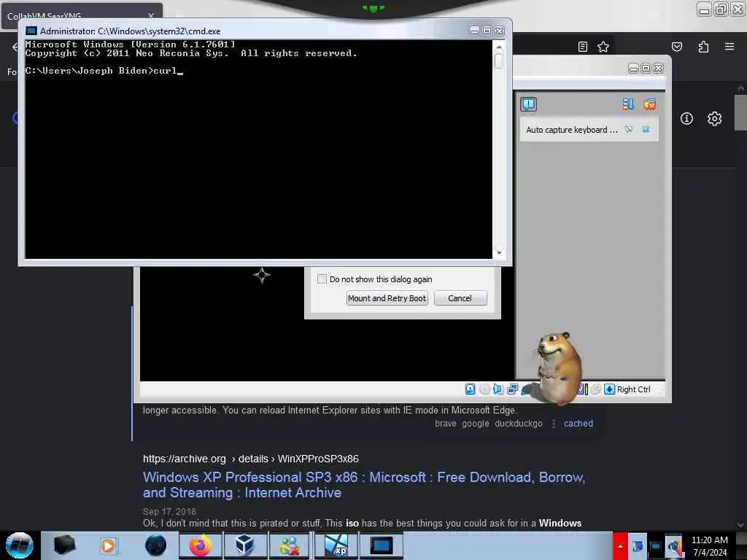
Task: Open Firefox extensions puzzle icon
Action: 703,47
